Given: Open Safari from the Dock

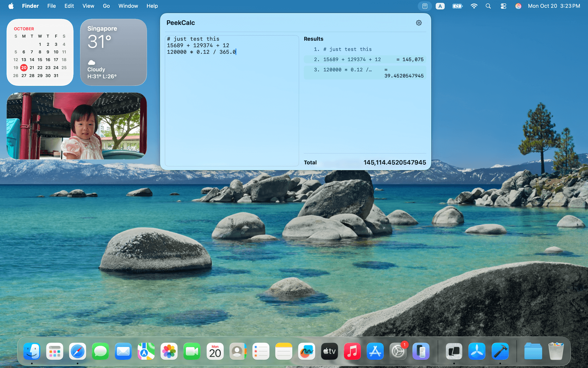Looking at the screenshot, I should 78,351.
